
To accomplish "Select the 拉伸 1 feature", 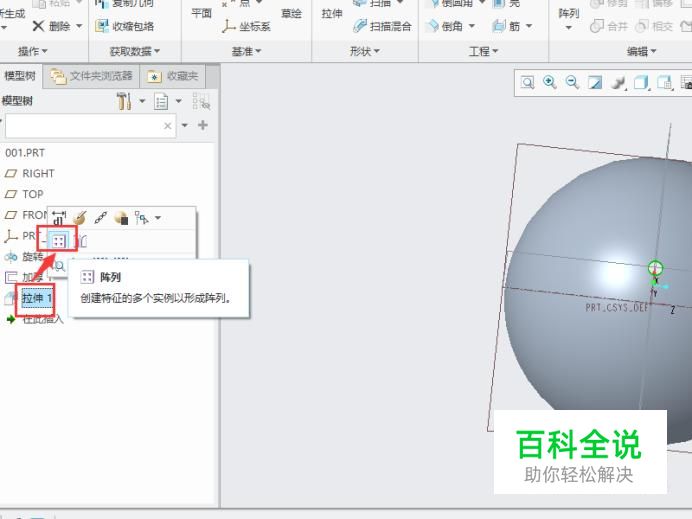I will coord(37,298).
